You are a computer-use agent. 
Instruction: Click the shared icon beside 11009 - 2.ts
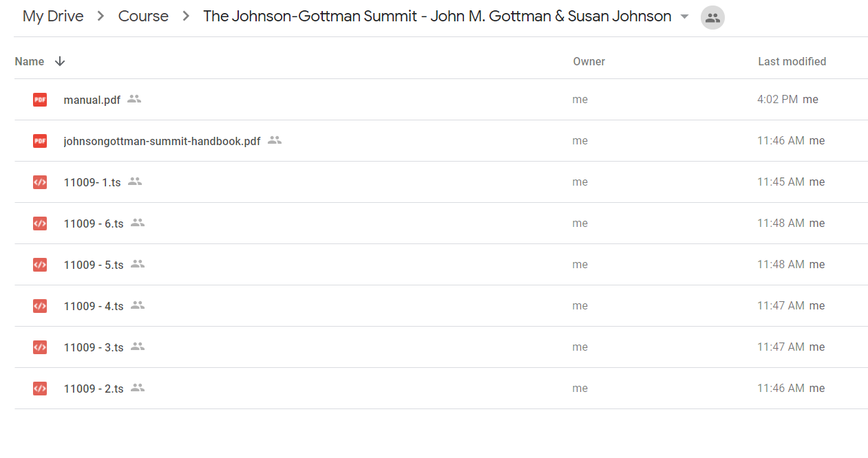pyautogui.click(x=138, y=388)
